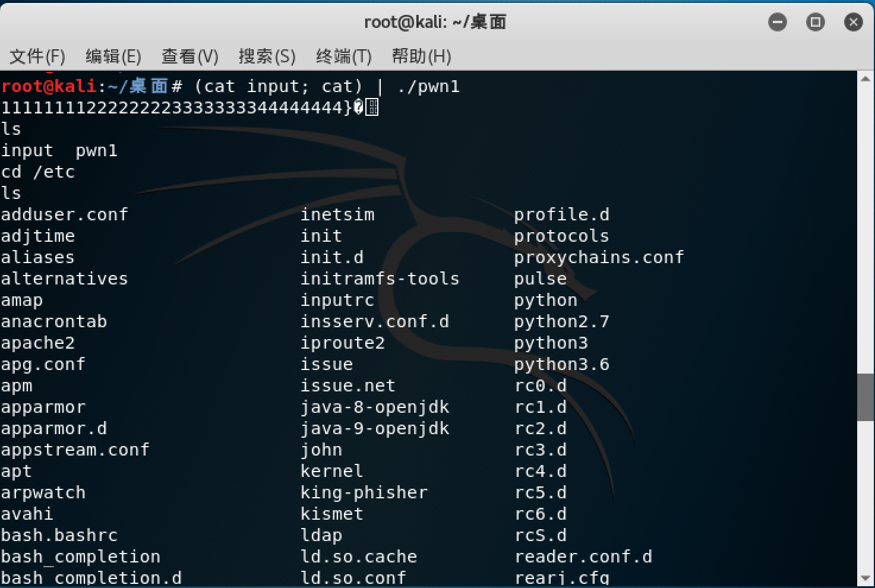This screenshot has height=588, width=875.
Task: Click 'protocols' entry
Action: 562,236
